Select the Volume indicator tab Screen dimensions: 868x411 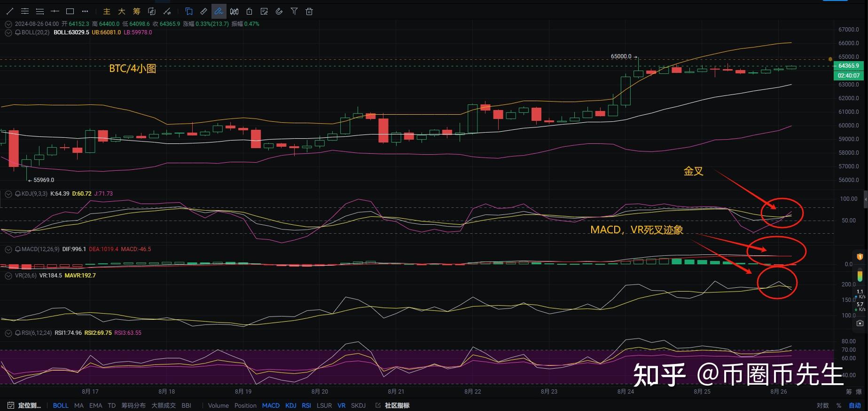pos(219,405)
